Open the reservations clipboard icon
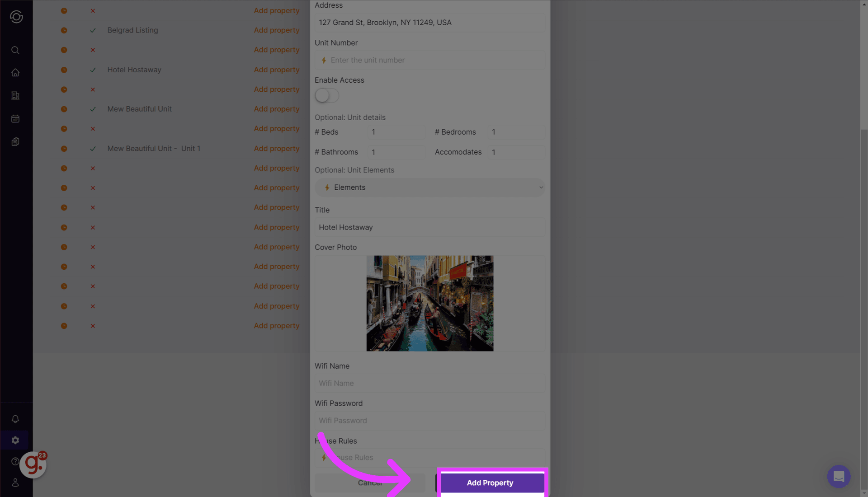Viewport: 868px width, 497px height. coord(15,141)
